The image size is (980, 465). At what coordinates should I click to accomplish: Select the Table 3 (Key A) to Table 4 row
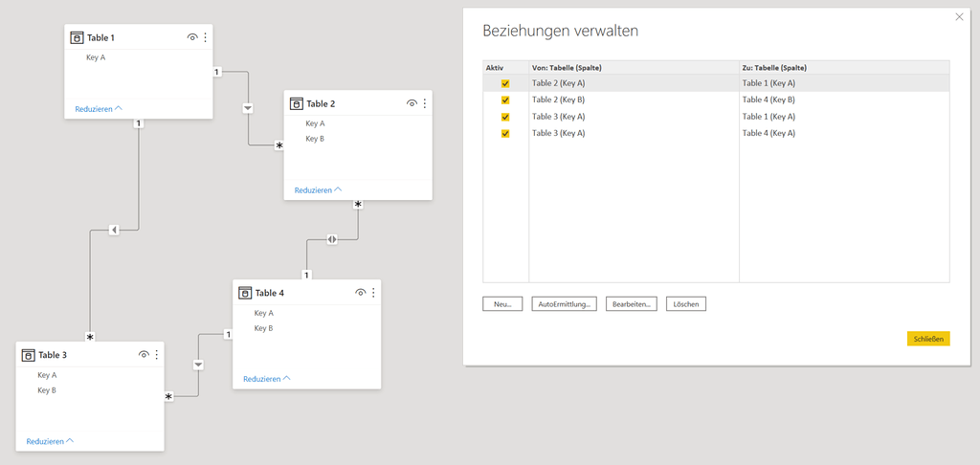pos(632,133)
